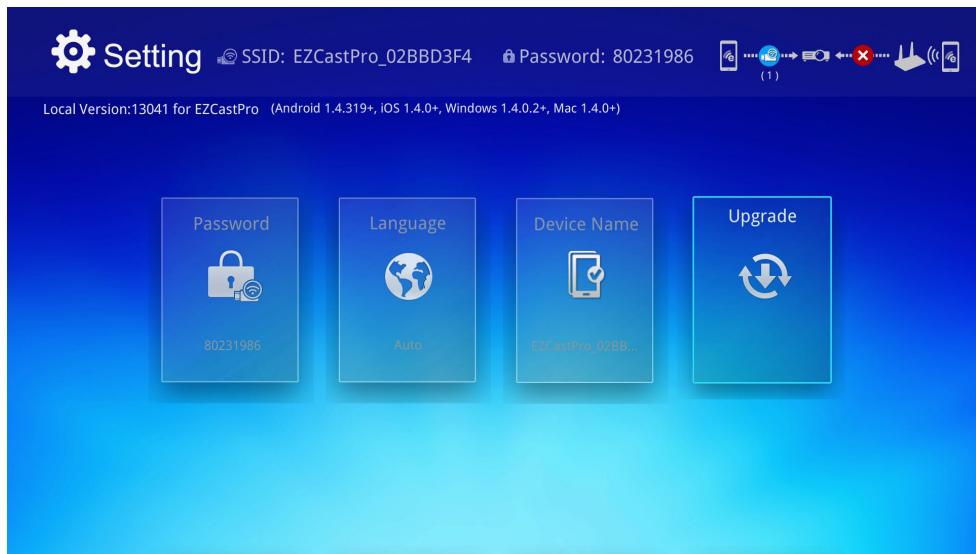Click the phone checkmark Device Name icon
976x554 pixels.
(586, 274)
